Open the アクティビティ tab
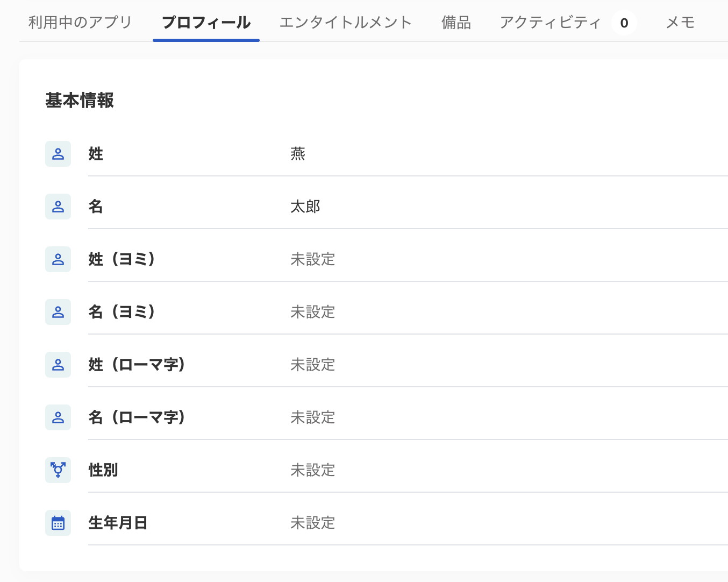The height and width of the screenshot is (582, 728). coord(550,23)
